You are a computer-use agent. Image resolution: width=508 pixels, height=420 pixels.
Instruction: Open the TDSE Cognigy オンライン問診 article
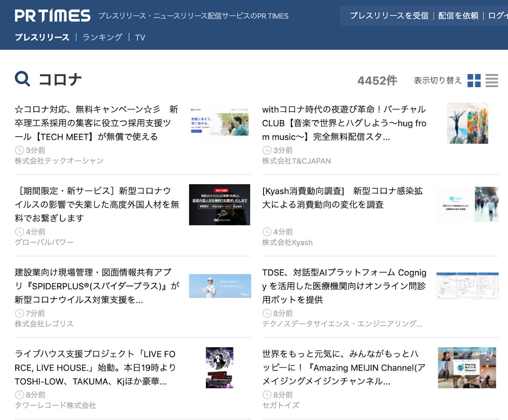click(344, 286)
